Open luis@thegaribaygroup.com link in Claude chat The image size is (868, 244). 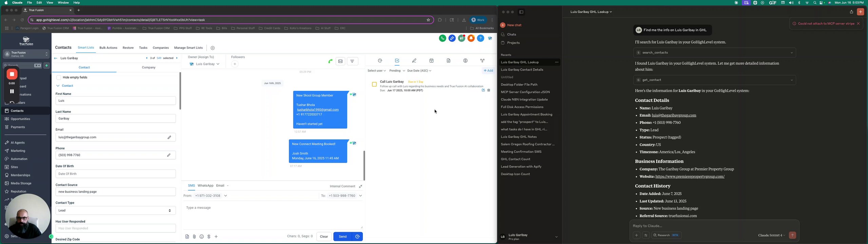[x=674, y=116]
